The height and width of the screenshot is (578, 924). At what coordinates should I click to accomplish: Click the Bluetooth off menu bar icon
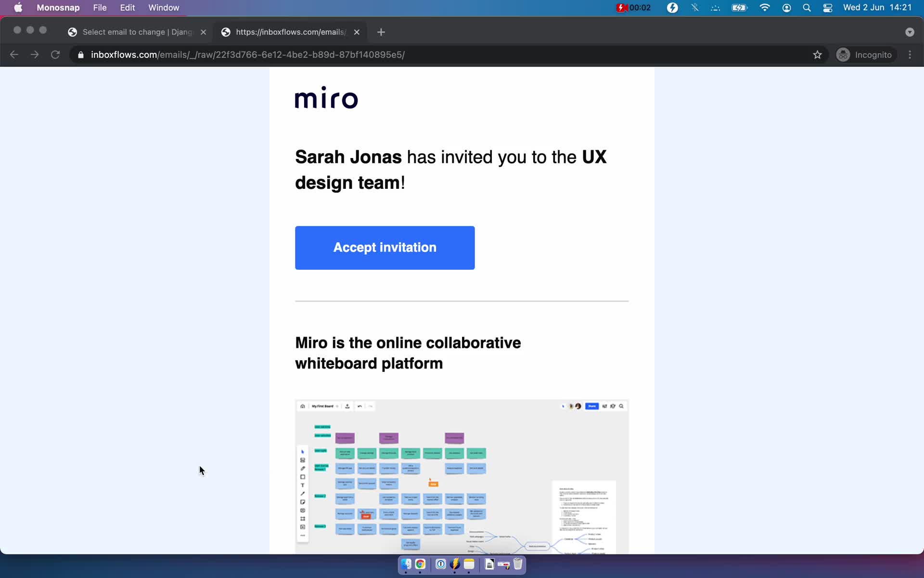tap(694, 8)
